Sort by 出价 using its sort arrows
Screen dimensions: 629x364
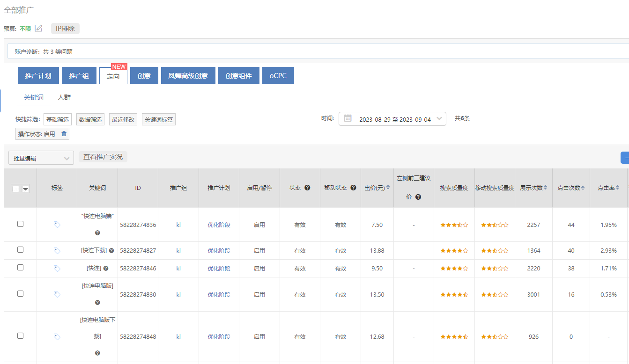388,188
